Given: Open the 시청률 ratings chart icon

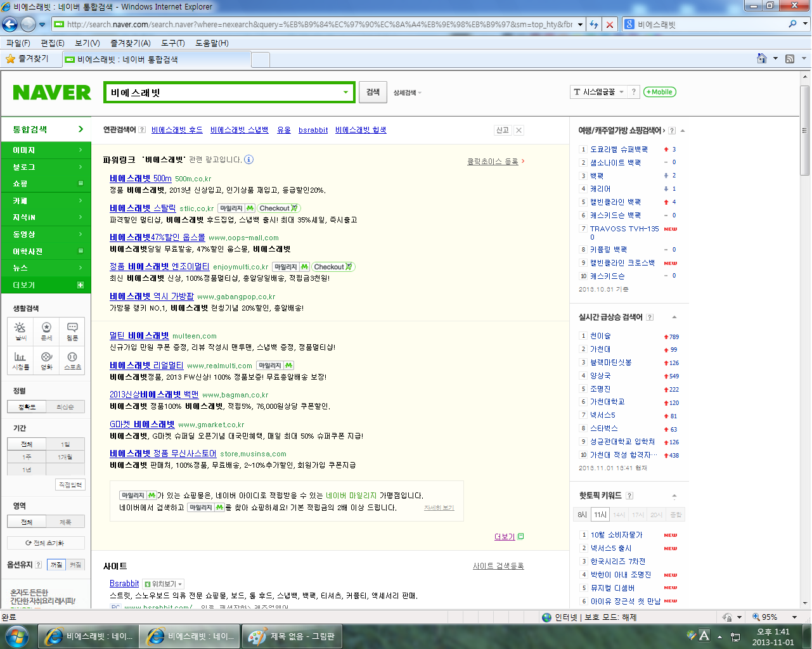Looking at the screenshot, I should 20,360.
